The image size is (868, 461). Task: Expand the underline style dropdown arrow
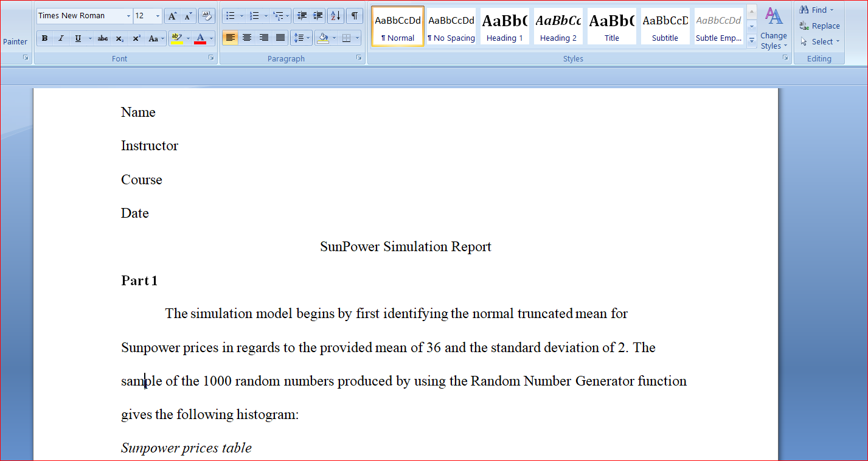pyautogui.click(x=90, y=38)
